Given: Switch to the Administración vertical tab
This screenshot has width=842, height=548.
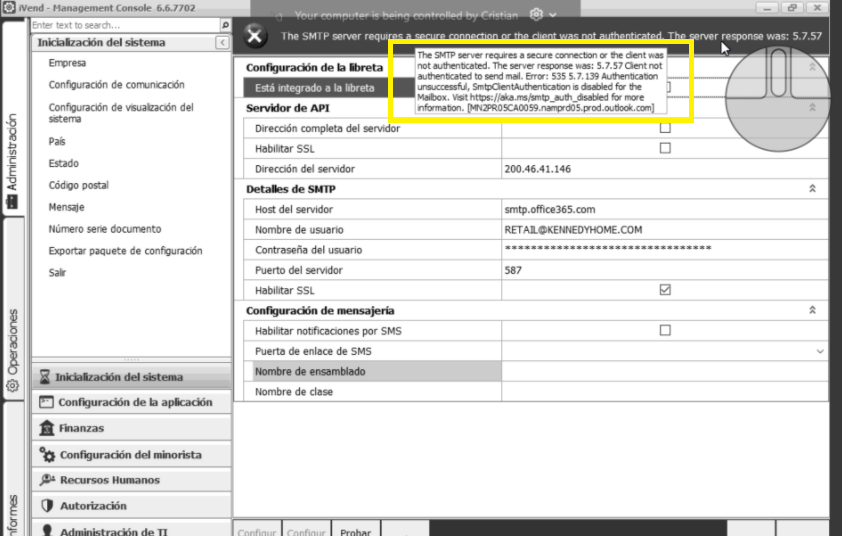Looking at the screenshot, I should coord(12,118).
